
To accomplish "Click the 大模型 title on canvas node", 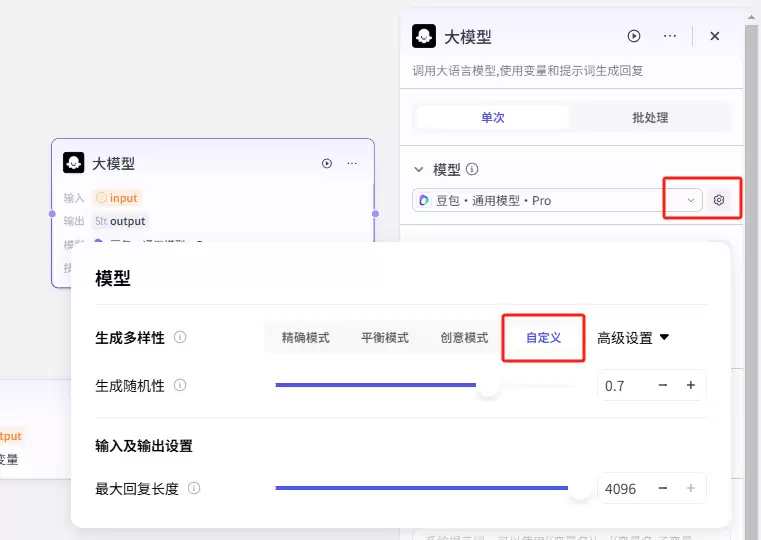I will 114,164.
